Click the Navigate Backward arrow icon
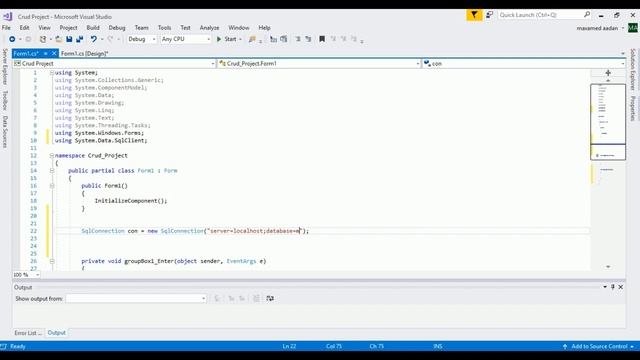640x360 pixels. pyautogui.click(x=12, y=39)
